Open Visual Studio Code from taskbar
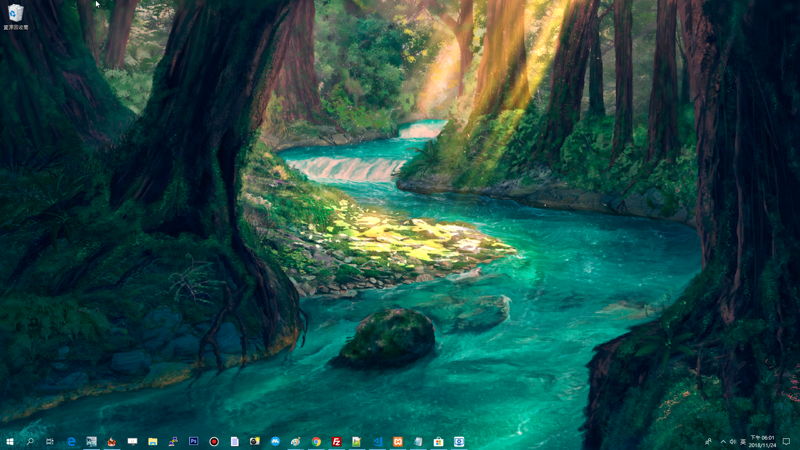 [x=378, y=441]
